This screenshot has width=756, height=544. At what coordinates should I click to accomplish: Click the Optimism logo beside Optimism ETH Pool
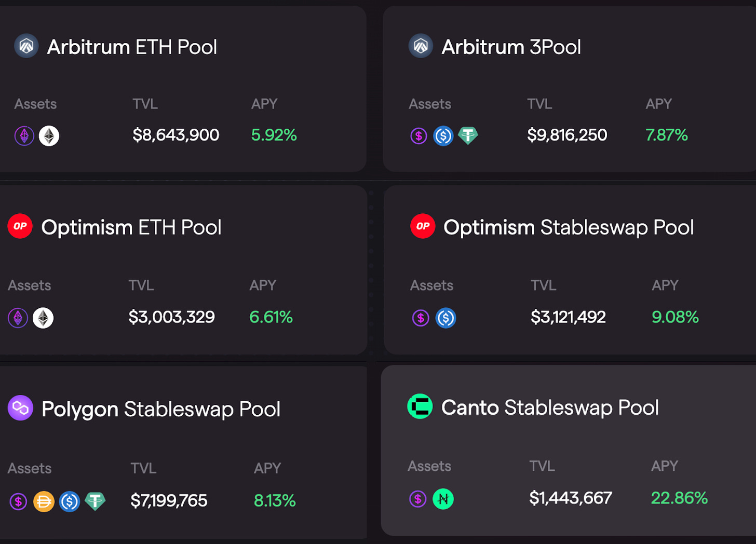click(20, 226)
